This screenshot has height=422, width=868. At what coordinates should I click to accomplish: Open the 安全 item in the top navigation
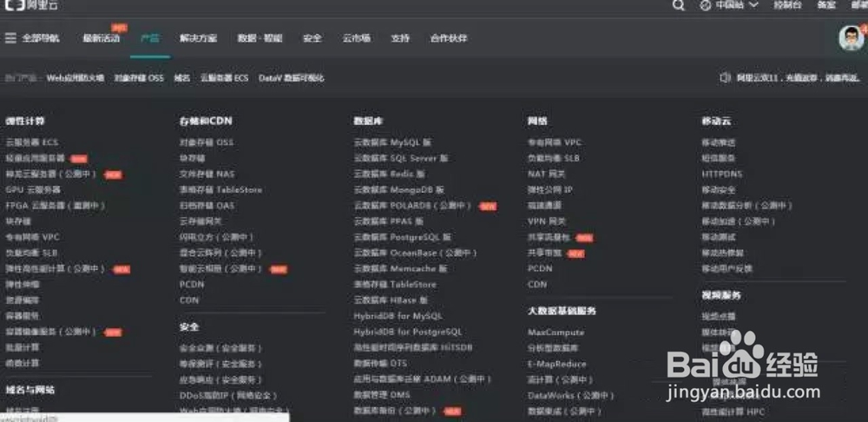tap(312, 38)
